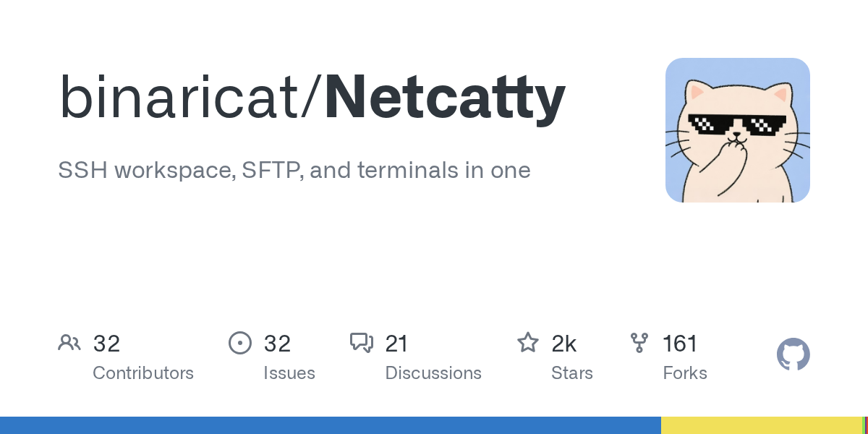This screenshot has height=434, width=868.
Task: Click the Stars star icon
Action: [x=528, y=343]
